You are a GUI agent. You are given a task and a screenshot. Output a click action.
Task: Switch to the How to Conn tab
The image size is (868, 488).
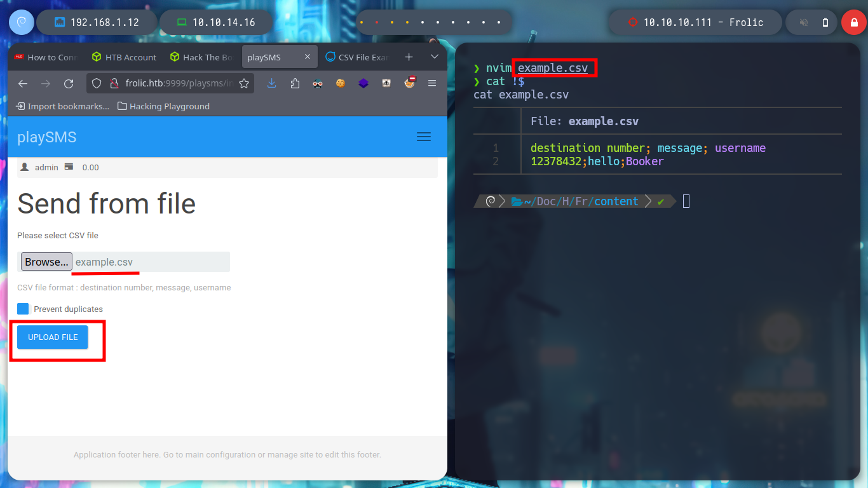click(46, 57)
